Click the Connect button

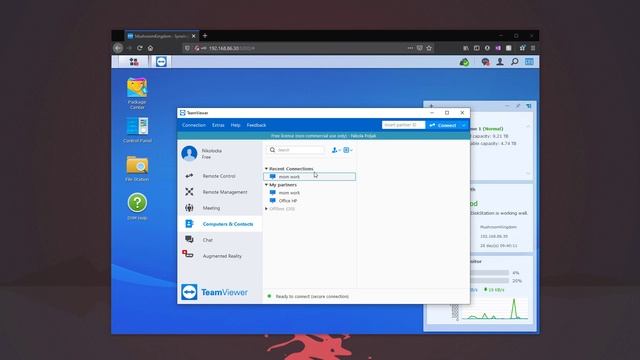click(x=443, y=125)
